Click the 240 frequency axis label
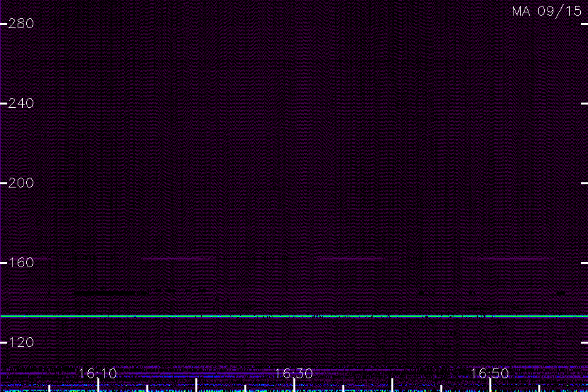 (21, 103)
